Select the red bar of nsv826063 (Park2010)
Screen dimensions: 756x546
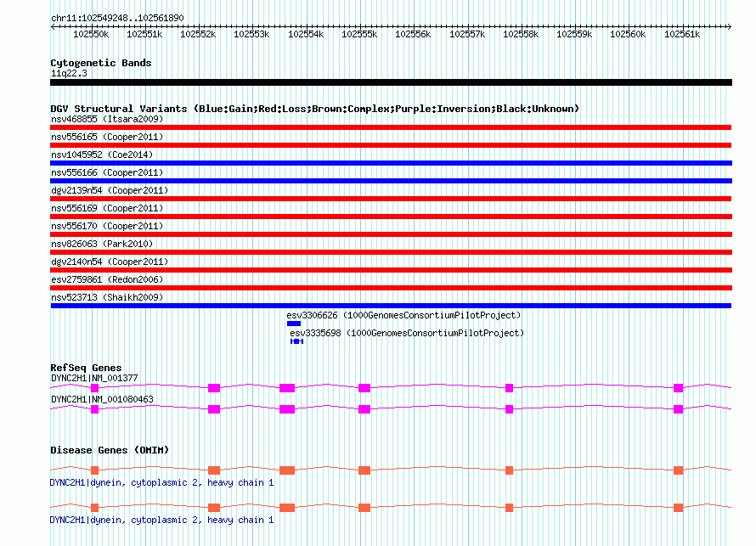(x=391, y=252)
